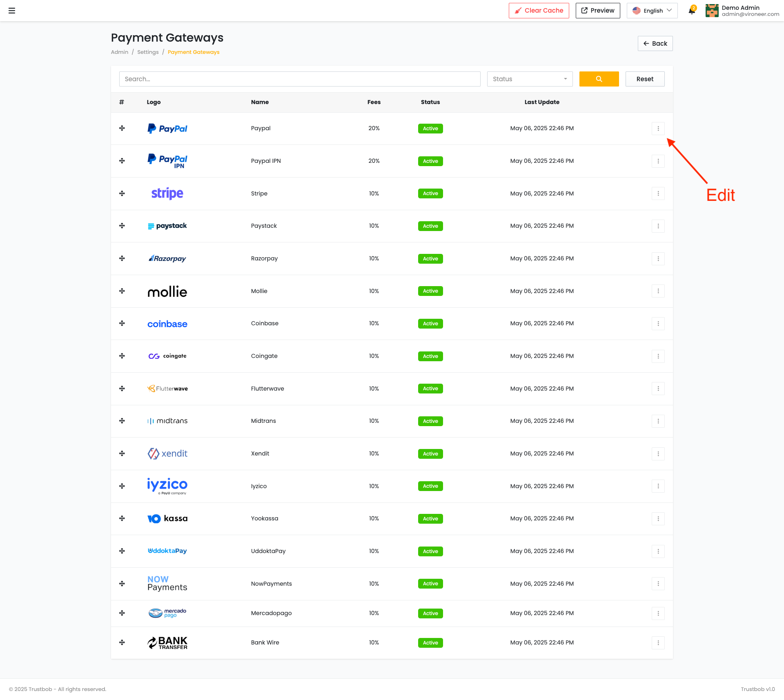Image resolution: width=784 pixels, height=700 pixels.
Task: Click the Bank Wire last update date
Action: coord(542,643)
